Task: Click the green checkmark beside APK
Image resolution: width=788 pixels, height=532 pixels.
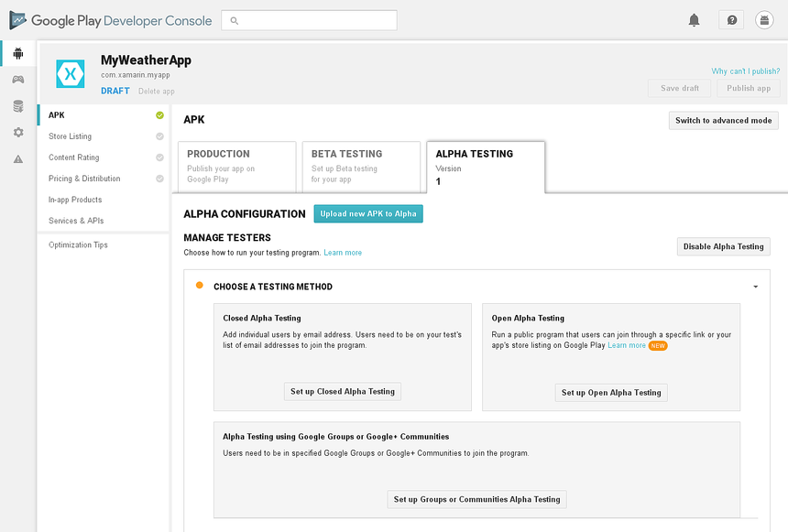Action: coord(159,114)
